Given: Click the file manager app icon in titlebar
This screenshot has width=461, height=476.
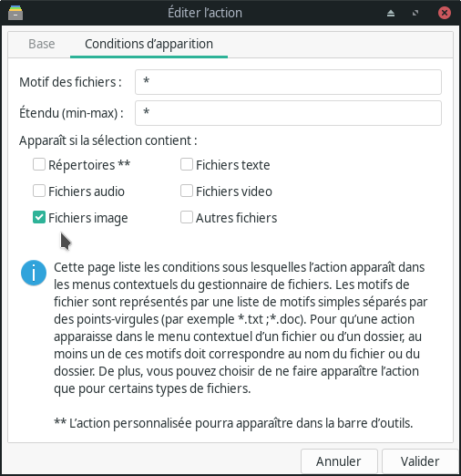Looking at the screenshot, I should pos(15,13).
